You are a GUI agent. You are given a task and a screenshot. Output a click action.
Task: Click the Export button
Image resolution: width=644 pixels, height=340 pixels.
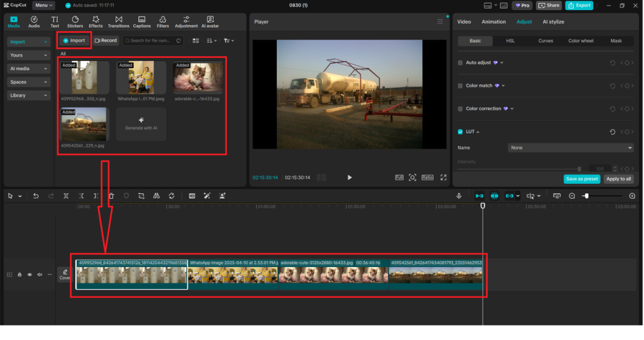tap(579, 5)
